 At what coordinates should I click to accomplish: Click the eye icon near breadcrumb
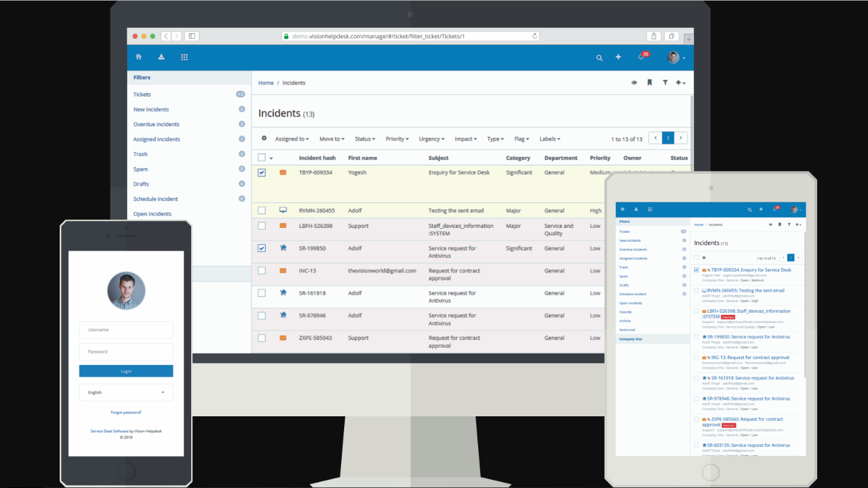click(634, 82)
